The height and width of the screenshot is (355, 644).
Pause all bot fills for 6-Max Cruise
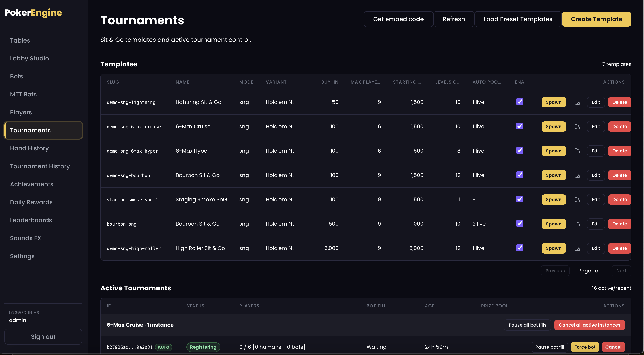(x=527, y=325)
